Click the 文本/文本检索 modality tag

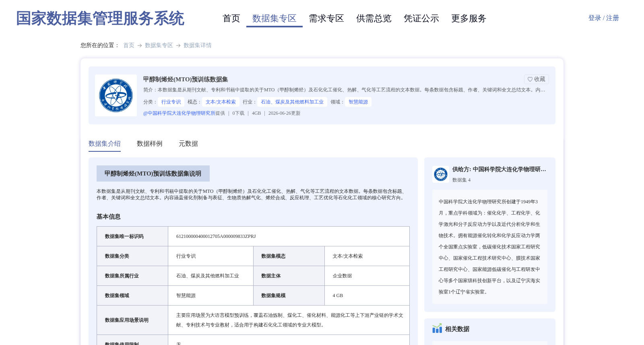(x=221, y=102)
